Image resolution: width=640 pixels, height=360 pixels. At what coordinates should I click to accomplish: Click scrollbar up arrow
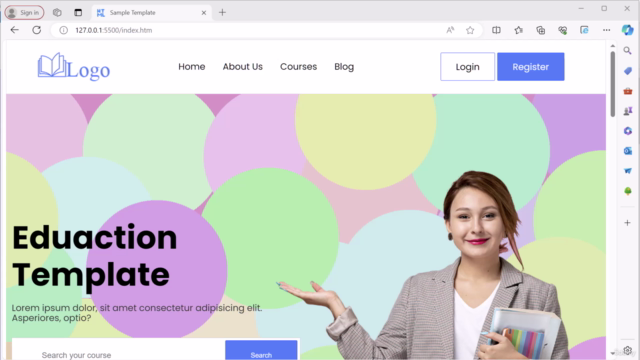point(613,46)
